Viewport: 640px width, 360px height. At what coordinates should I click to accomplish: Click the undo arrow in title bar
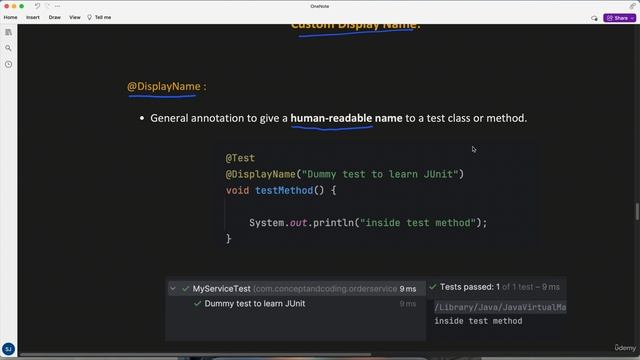point(37,6)
